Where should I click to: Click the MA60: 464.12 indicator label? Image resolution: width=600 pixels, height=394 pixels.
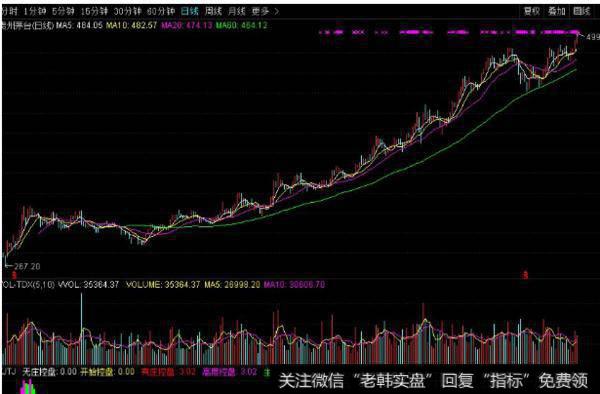241,26
